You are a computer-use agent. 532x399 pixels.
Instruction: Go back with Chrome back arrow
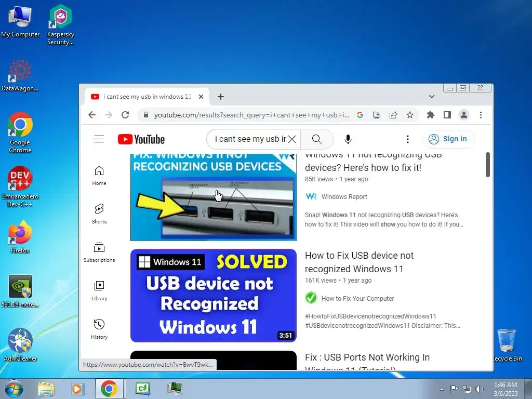pyautogui.click(x=92, y=115)
